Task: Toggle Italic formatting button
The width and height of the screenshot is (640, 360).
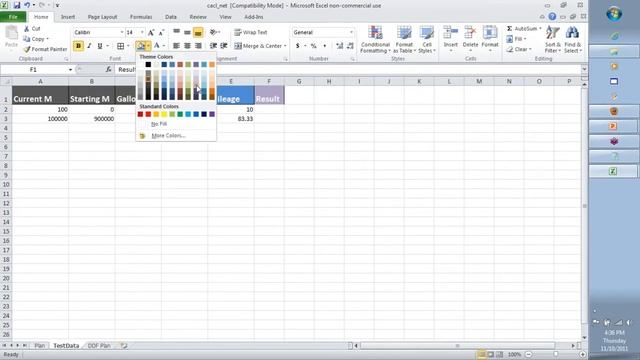Action: [x=89, y=46]
